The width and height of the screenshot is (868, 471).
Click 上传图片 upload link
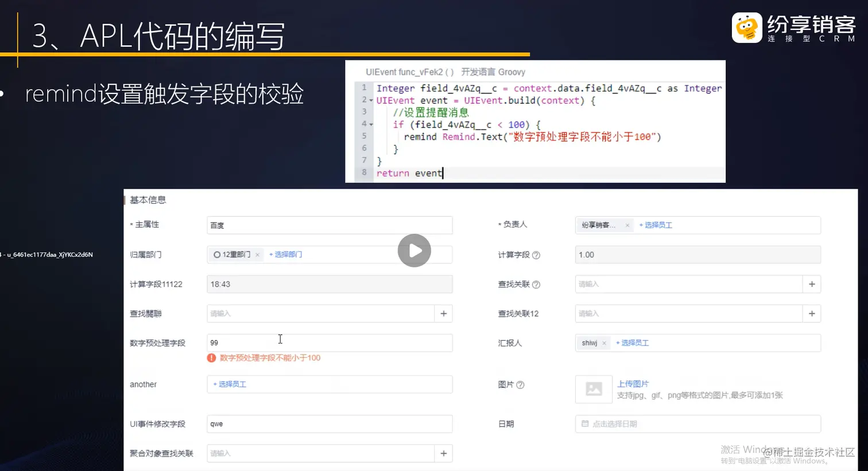click(x=633, y=384)
